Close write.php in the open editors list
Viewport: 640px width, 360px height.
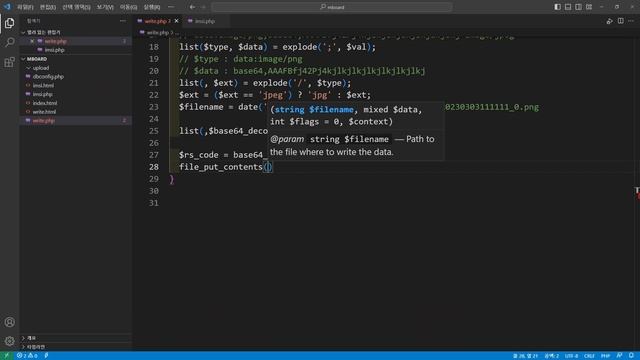pyautogui.click(x=32, y=41)
